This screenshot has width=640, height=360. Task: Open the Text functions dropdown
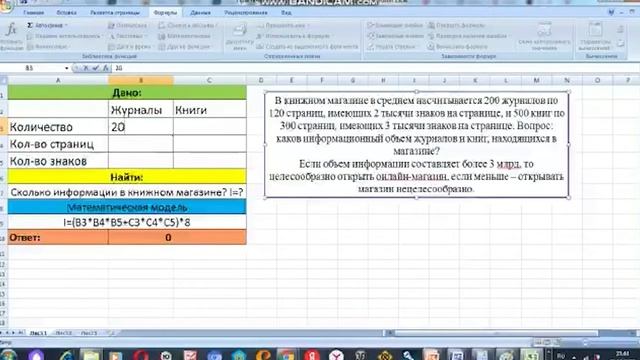click(127, 36)
